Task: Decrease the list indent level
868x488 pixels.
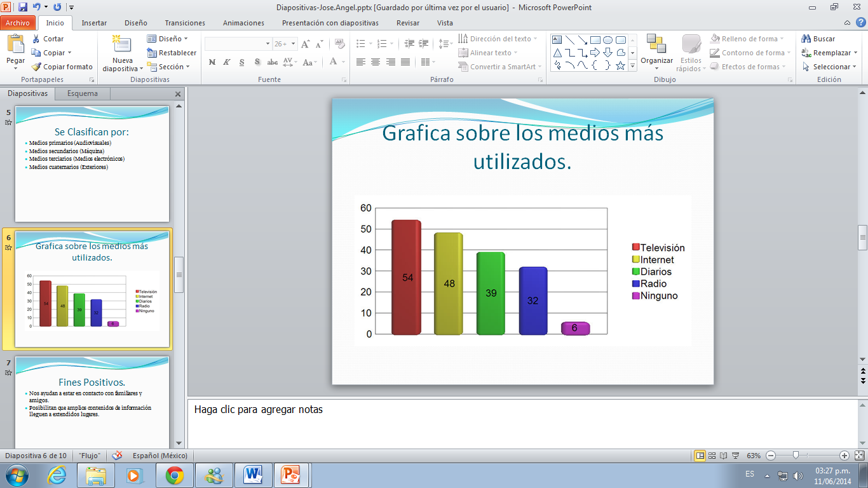Action: (409, 44)
